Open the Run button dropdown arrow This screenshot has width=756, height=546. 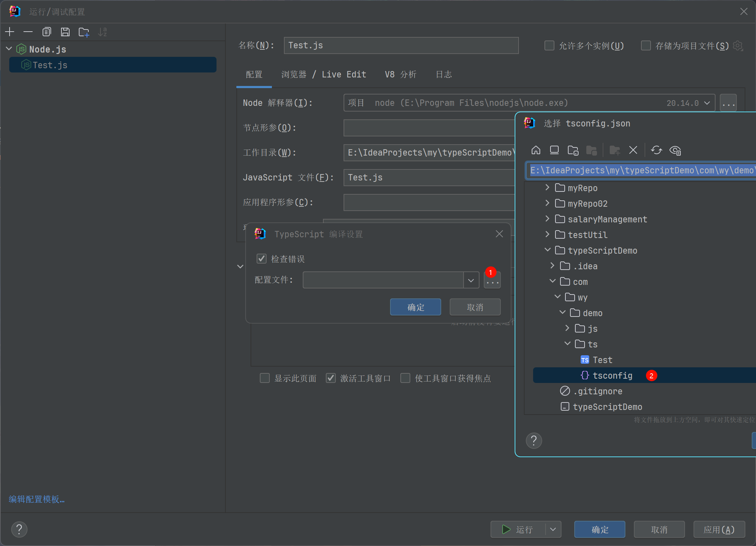pyautogui.click(x=553, y=529)
